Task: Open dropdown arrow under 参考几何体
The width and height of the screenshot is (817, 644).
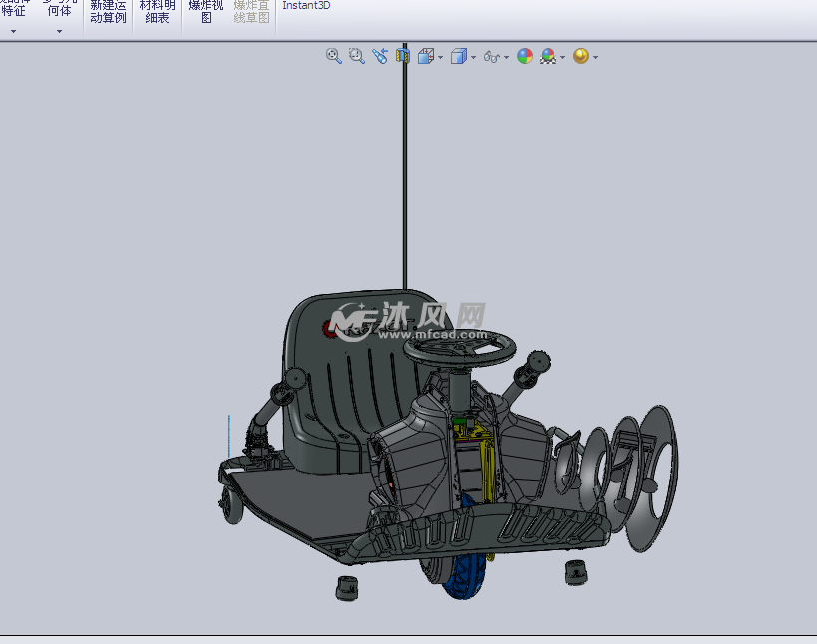Action: tap(59, 31)
